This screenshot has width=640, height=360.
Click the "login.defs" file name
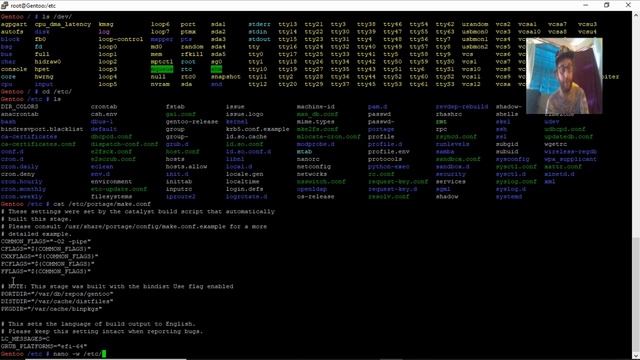pyautogui.click(x=244, y=189)
